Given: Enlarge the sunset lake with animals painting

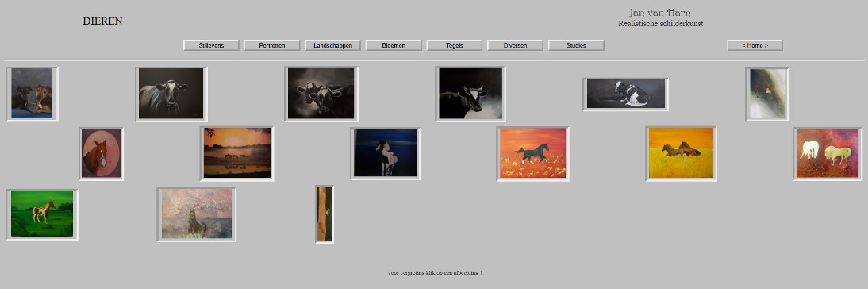Looking at the screenshot, I should [237, 153].
